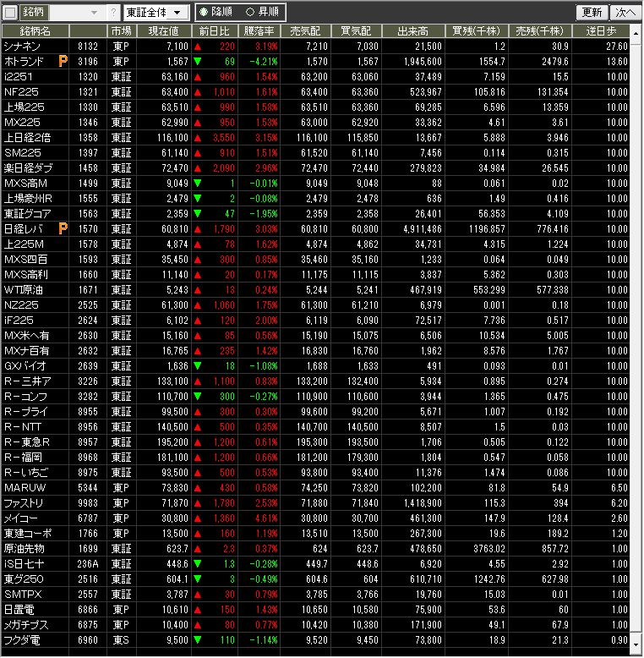The image size is (644, 658).
Task: Sort by the 出来高 column header
Action: tap(413, 30)
